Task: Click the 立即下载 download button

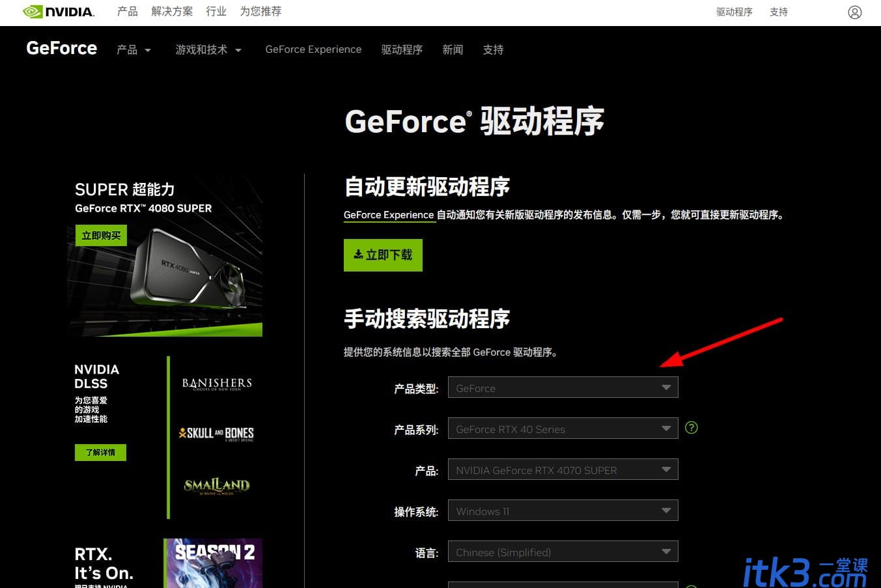Action: pyautogui.click(x=383, y=255)
